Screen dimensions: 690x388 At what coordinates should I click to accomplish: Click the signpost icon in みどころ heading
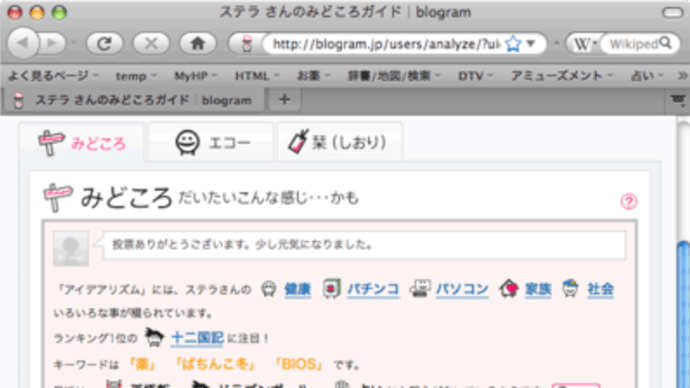click(58, 198)
